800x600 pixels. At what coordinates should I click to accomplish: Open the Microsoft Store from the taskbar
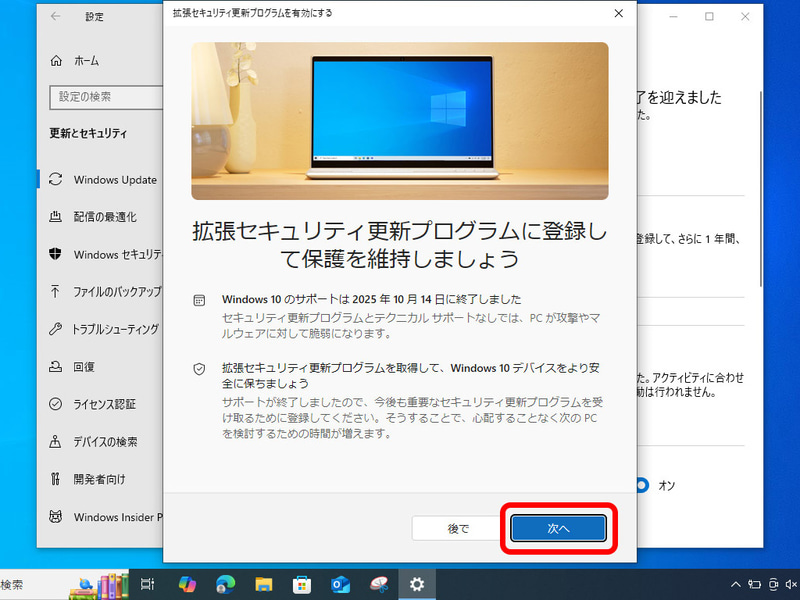[301, 584]
